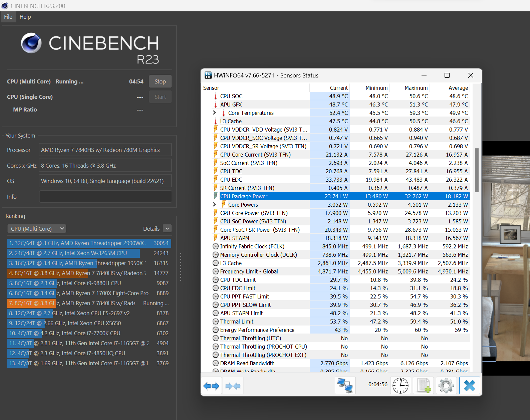
Task: Open the File menu in Cinebench
Action: click(x=8, y=17)
